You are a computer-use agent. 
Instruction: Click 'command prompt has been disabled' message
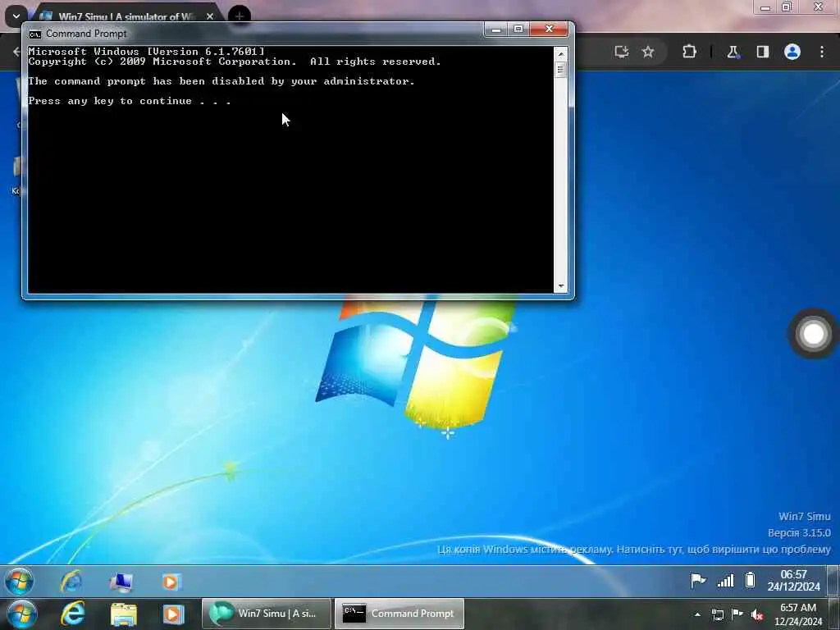221,81
